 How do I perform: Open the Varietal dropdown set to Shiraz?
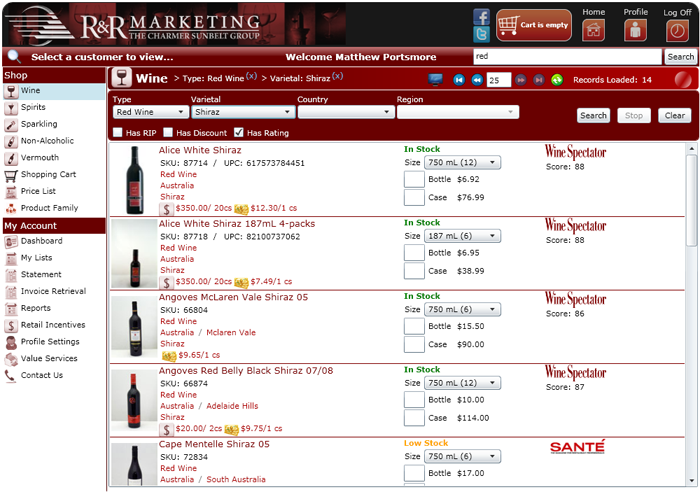tap(243, 112)
